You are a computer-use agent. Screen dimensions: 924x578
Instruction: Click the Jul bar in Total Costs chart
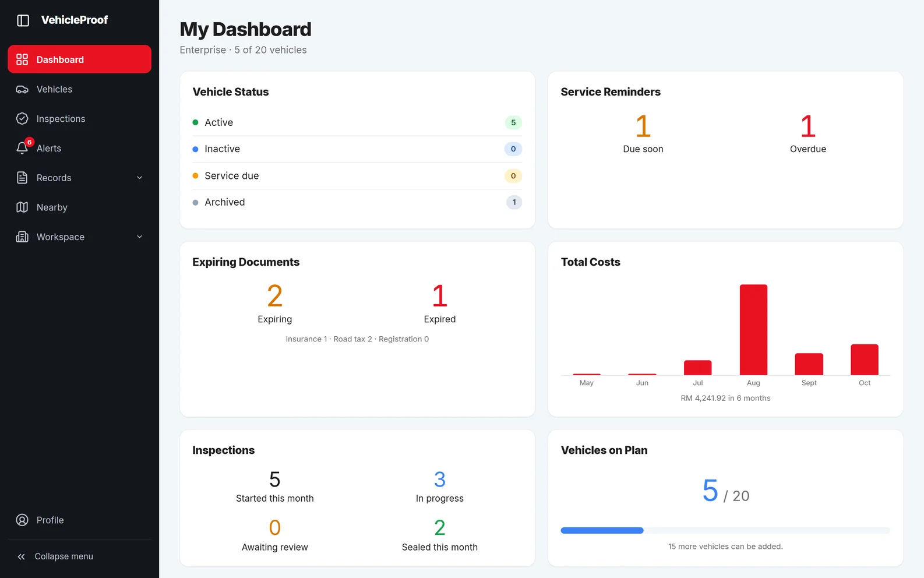pyautogui.click(x=698, y=368)
